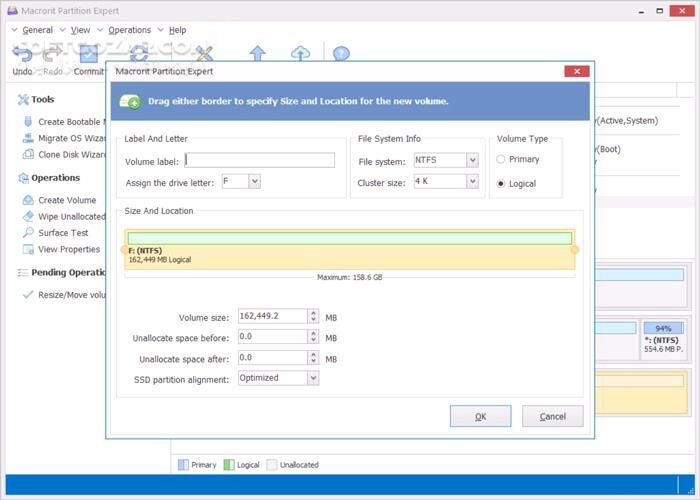
Task: Click the Clone Disk Wizard icon
Action: [x=28, y=154]
